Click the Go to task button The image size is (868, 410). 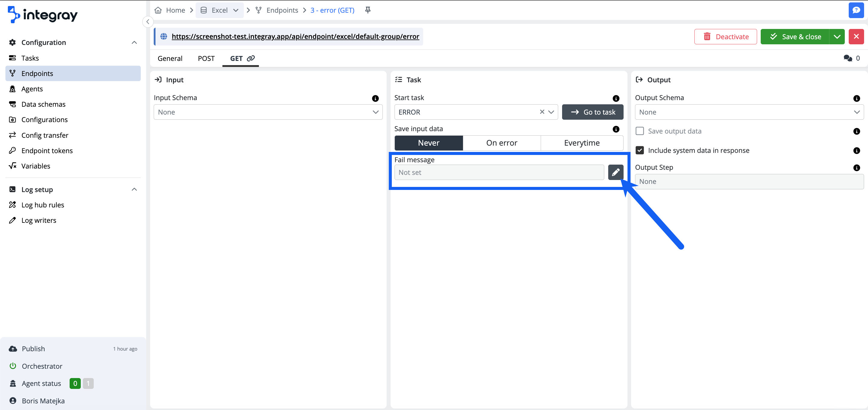(592, 112)
